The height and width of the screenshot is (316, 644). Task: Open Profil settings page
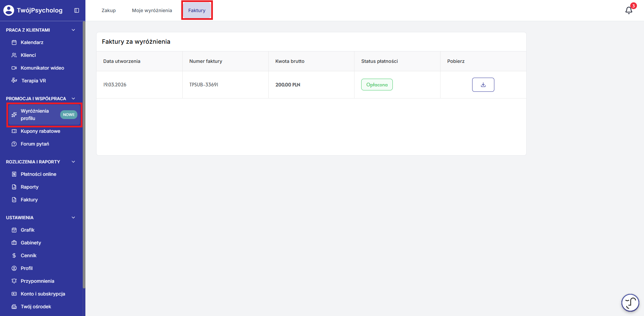tap(27, 268)
